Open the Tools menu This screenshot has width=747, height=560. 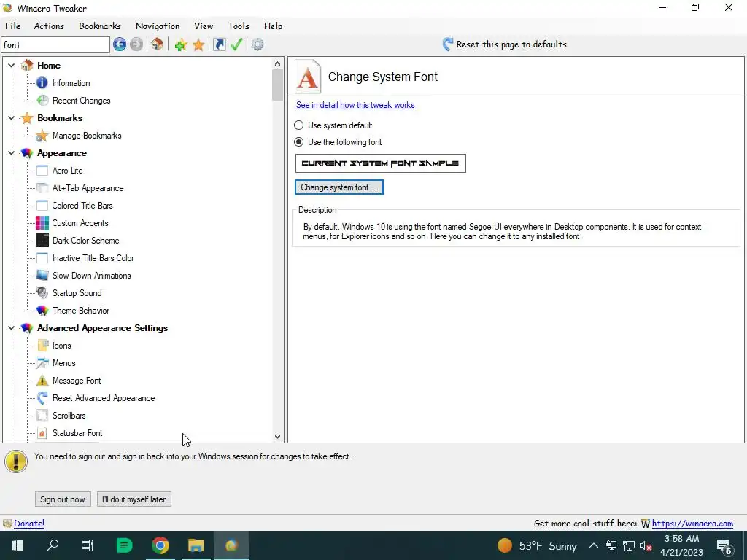239,26
